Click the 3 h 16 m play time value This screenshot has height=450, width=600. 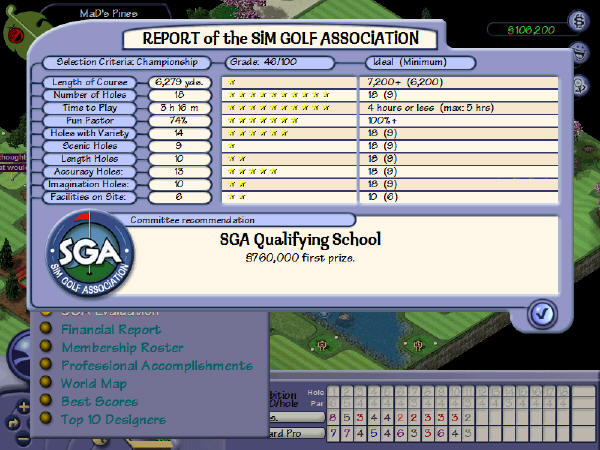[x=179, y=108]
